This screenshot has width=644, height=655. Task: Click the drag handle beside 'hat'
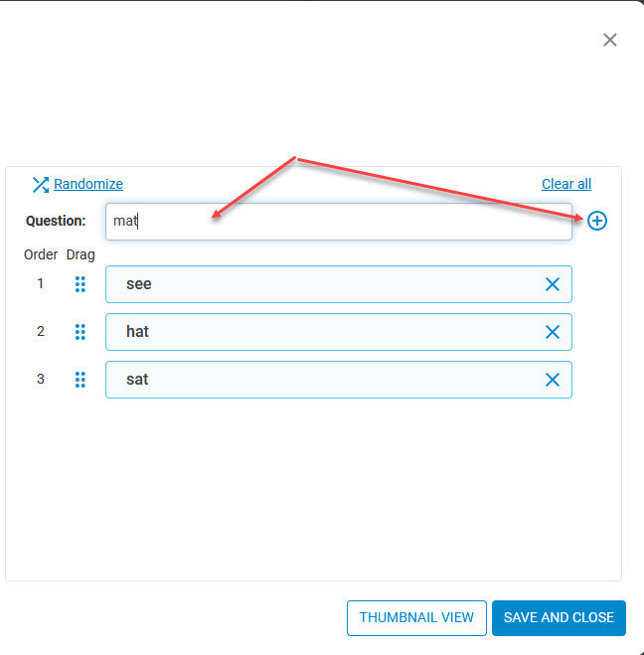[80, 332]
